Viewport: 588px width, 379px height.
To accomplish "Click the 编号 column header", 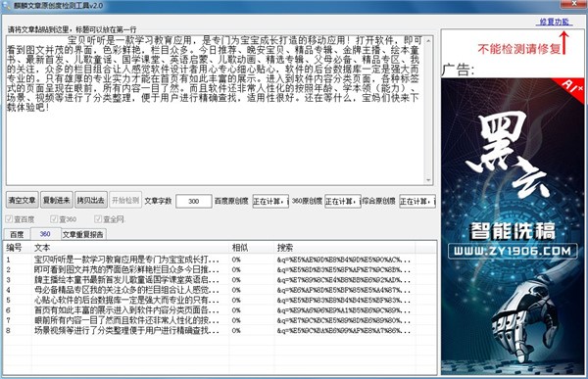I will coord(18,248).
